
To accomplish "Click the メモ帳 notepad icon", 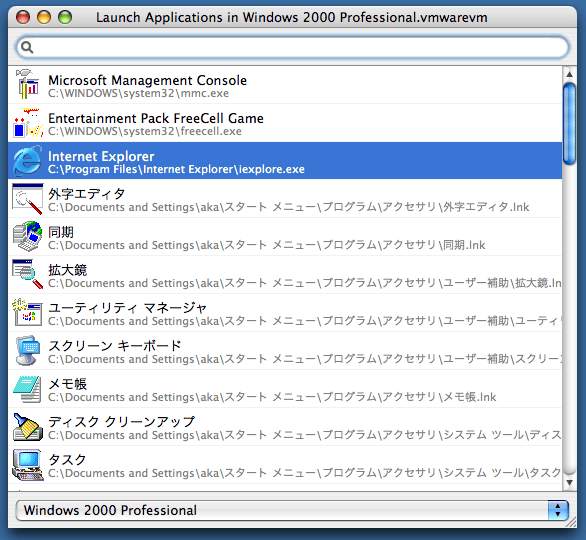I will (27, 389).
